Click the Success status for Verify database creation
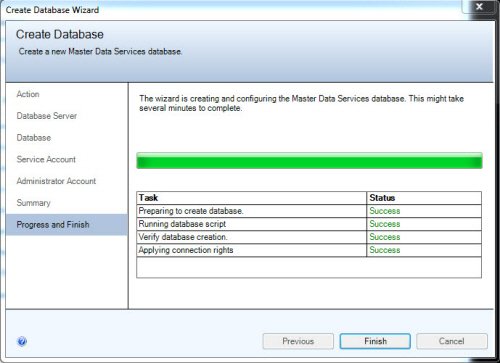The image size is (500, 363). 385,237
